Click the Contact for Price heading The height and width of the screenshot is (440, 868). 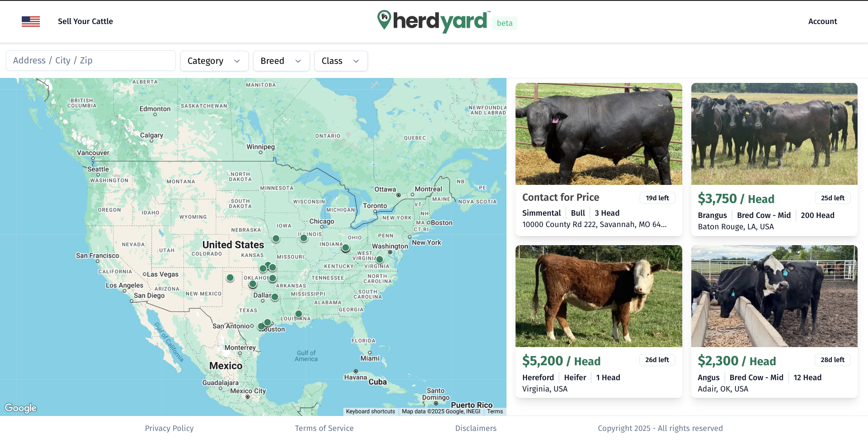[x=560, y=197]
